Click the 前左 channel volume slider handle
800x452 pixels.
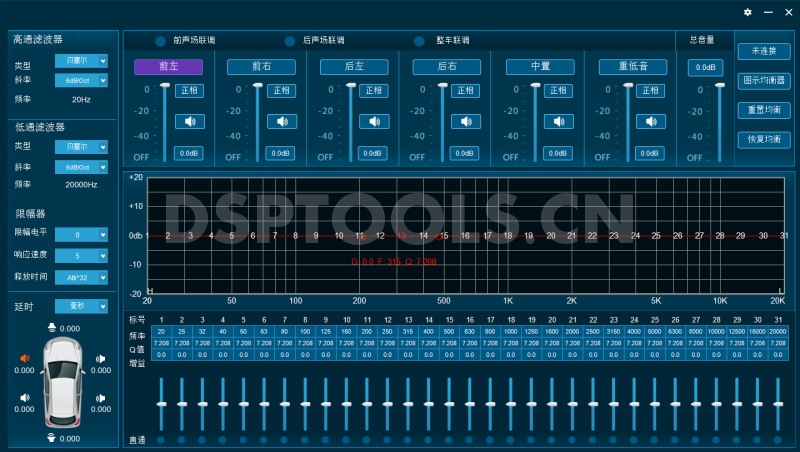click(x=164, y=85)
